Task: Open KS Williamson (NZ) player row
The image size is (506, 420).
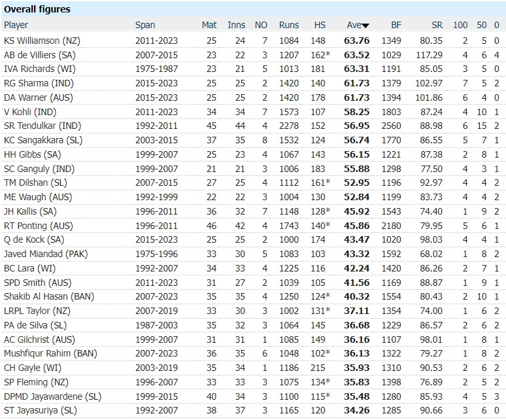Action: tap(253, 41)
